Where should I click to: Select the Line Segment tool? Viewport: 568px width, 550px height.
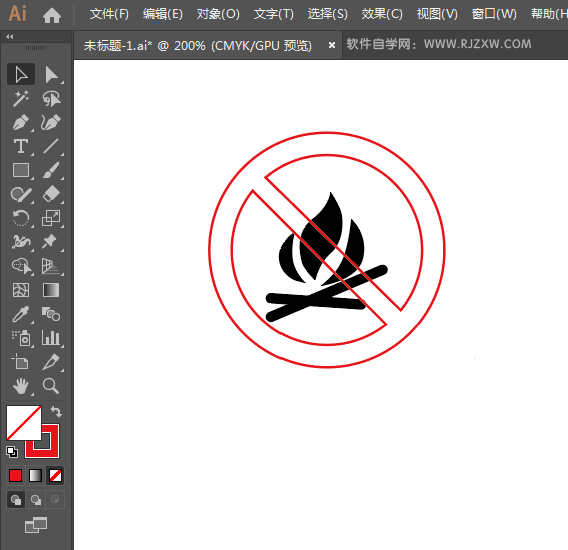pyautogui.click(x=51, y=146)
